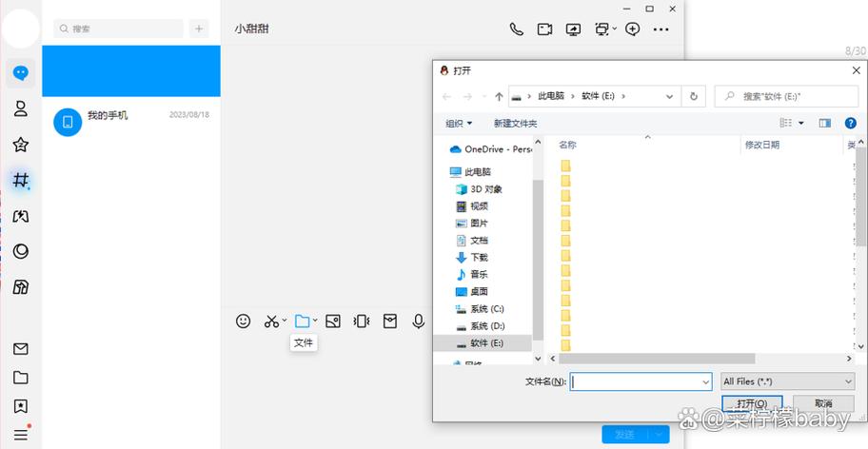
Task: Start a video call in chat header
Action: (544, 29)
